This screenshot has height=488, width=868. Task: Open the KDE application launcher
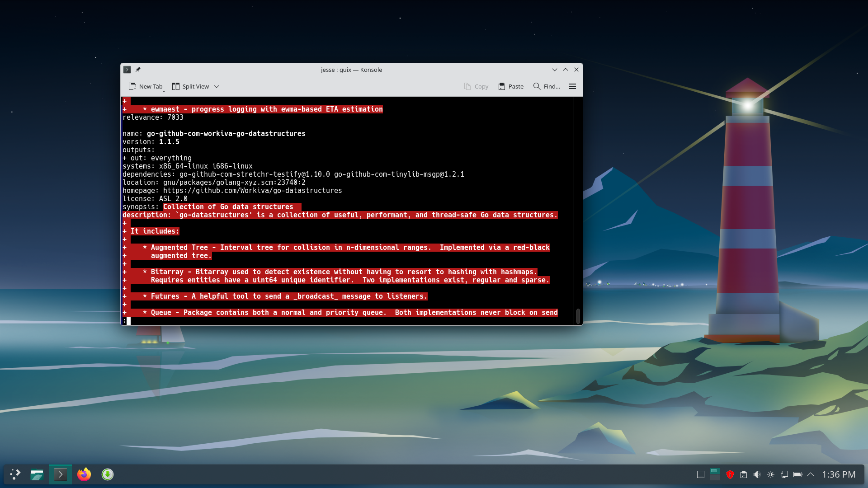click(15, 474)
